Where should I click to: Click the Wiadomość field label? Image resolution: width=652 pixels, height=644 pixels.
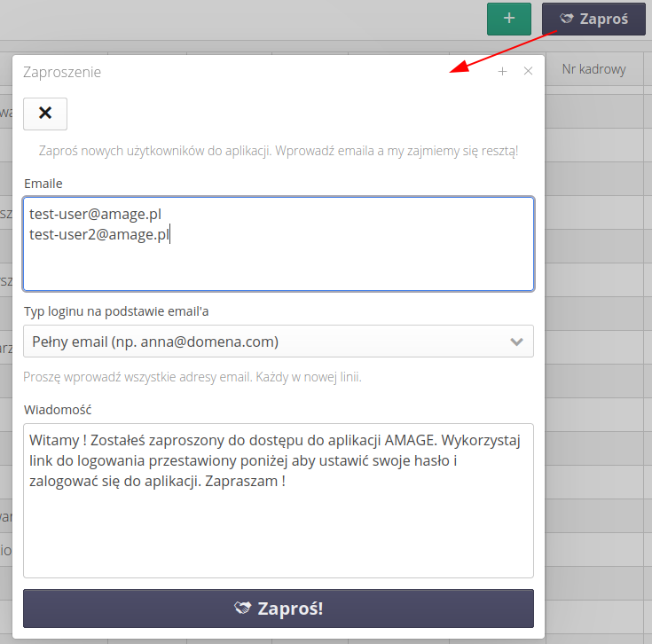coord(58,409)
